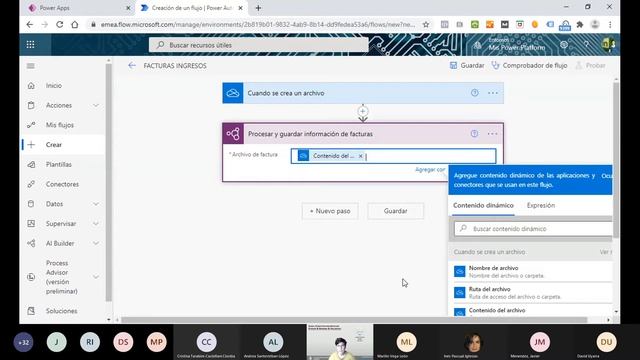Viewport: 640px width, 360px height.
Task: Reload the page in the browser
Action: click(x=60, y=24)
